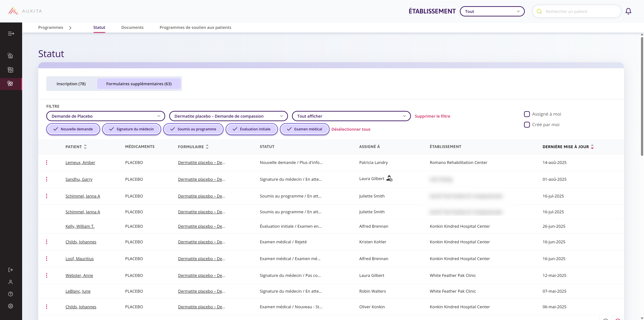The image size is (644, 320).
Task: Open three-dot menu for Loof, Mauritius
Action: pos(46,258)
